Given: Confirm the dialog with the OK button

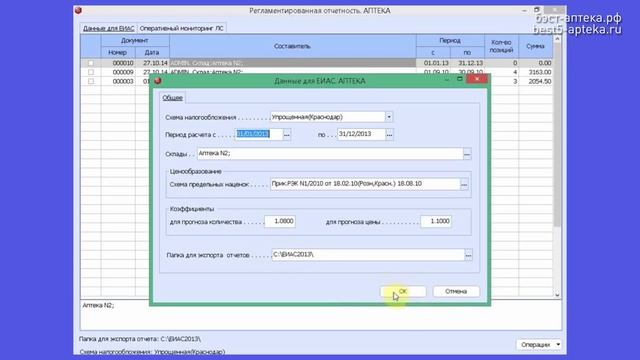Looking at the screenshot, I should click(403, 291).
